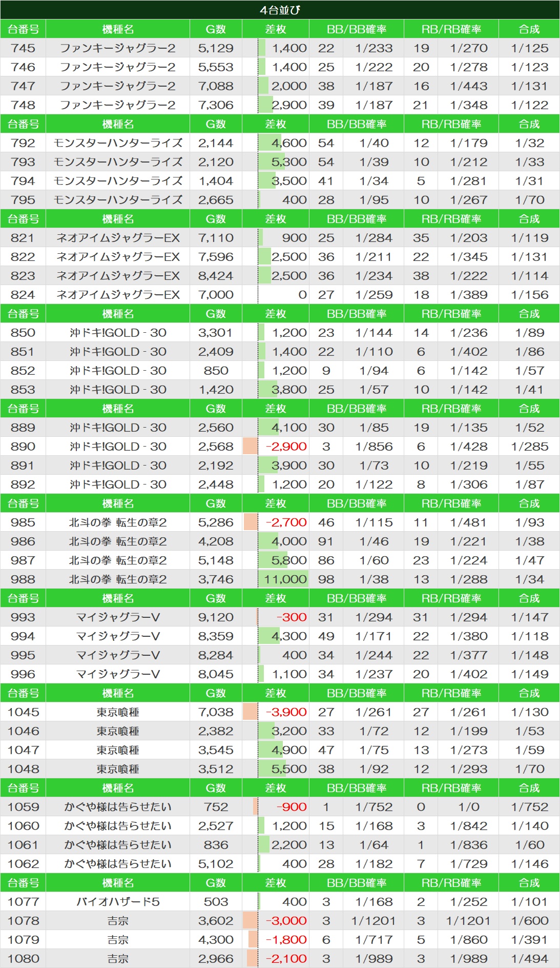Click machine number 891

coord(23,466)
